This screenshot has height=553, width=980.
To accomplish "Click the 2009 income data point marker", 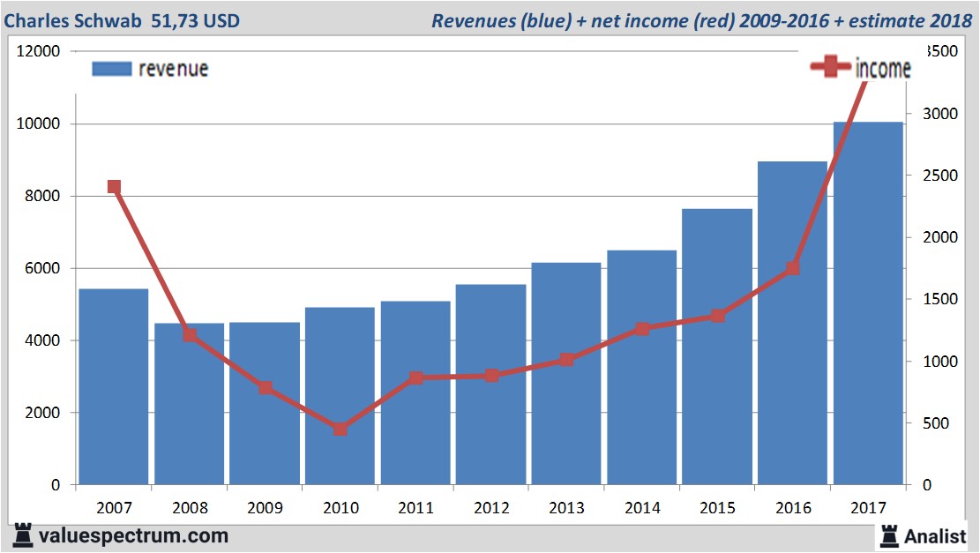I will (x=265, y=388).
